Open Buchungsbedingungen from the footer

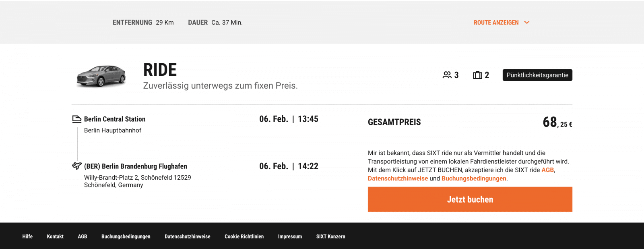pos(126,237)
